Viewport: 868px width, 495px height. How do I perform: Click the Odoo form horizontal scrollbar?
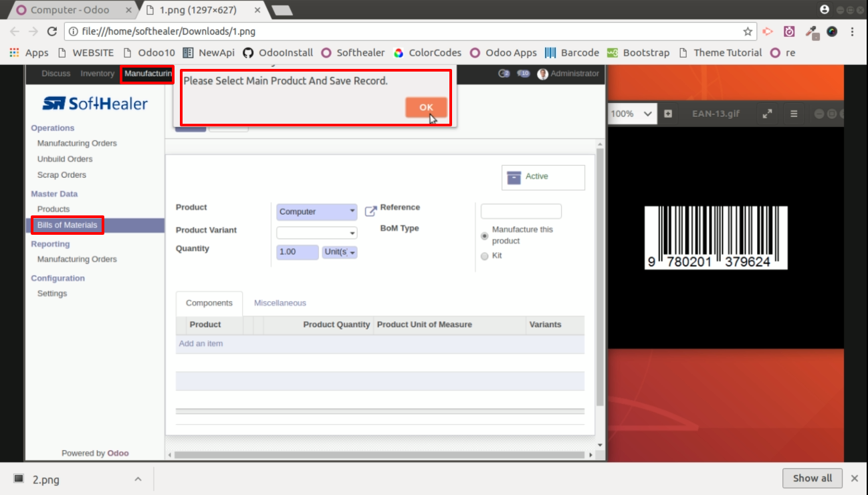[x=380, y=456]
